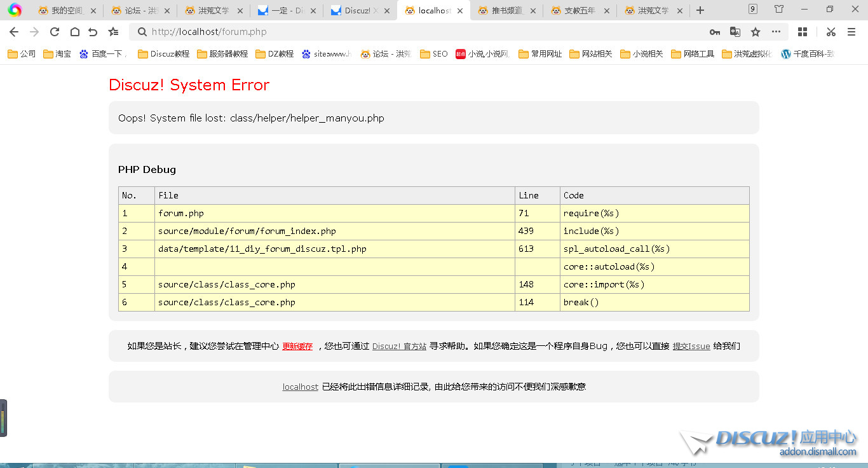Expand the 常用网址 bookmark folder
Screen dimensions: 868x468
click(x=541, y=54)
